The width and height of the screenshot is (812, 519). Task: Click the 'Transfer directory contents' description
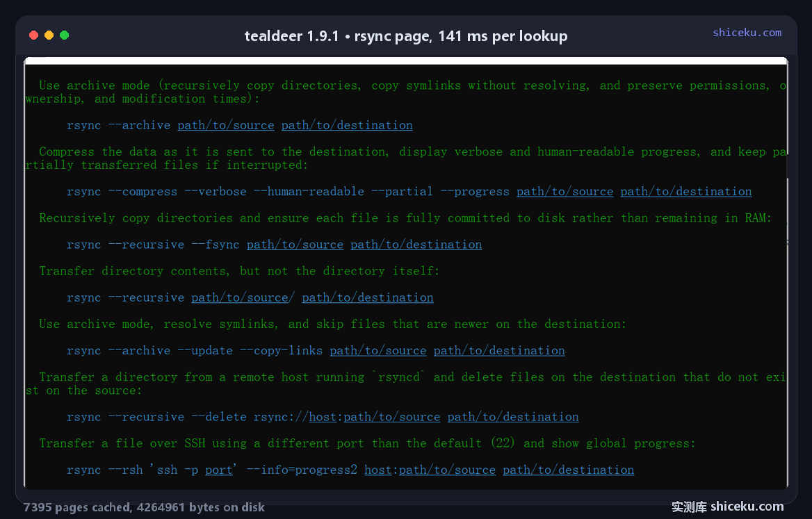[x=239, y=271]
